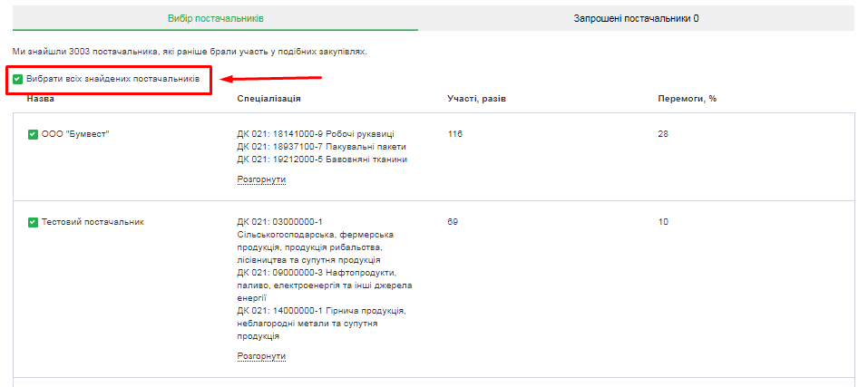Click the "Бавовняні тканини" specialization line
The width and height of the screenshot is (868, 387).
click(x=322, y=160)
